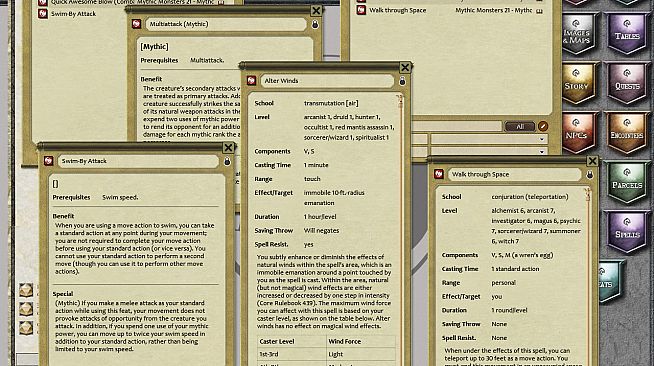Click 'transmutation [air]' school value

pos(331,103)
